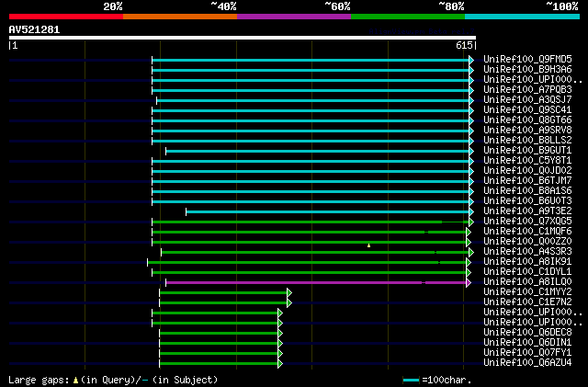588x387 pixels.
Task: Click the UniRef100_B6TJM7 label
Action: point(527,181)
